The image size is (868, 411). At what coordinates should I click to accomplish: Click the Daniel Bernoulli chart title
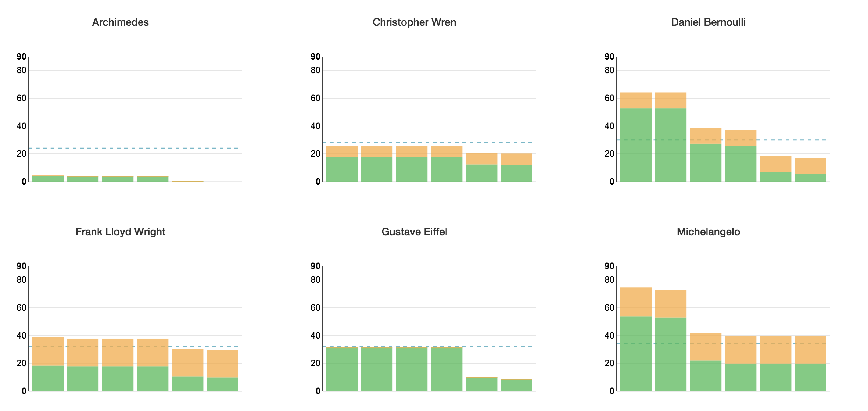[708, 22]
